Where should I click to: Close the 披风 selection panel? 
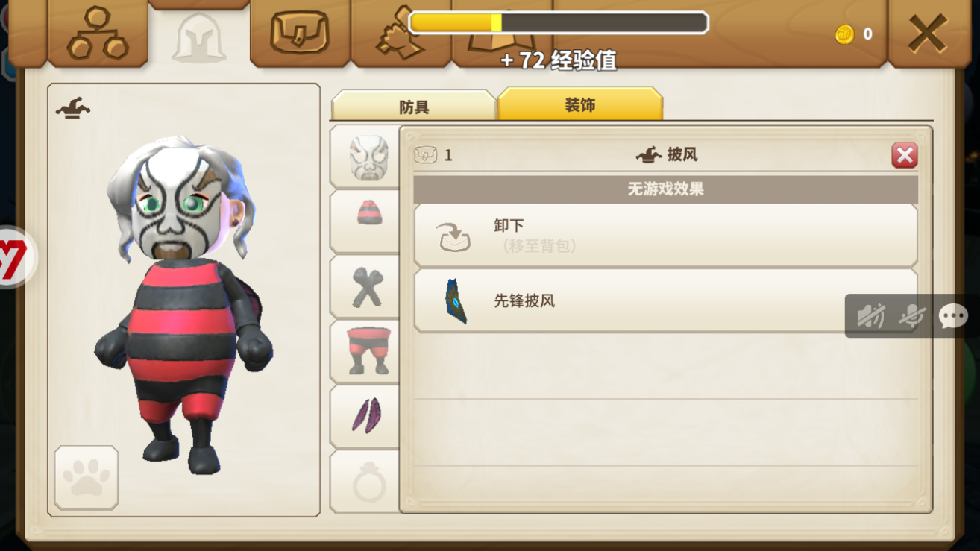(905, 155)
